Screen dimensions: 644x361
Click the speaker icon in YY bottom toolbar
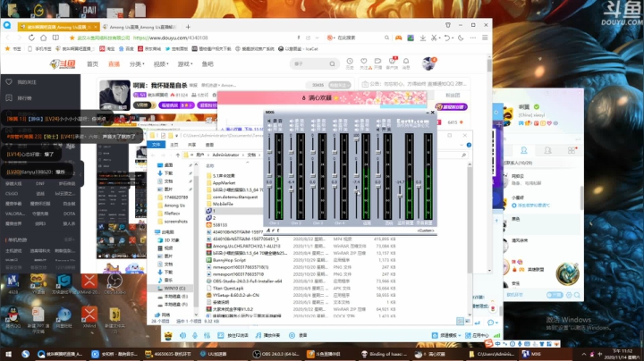(x=182, y=335)
